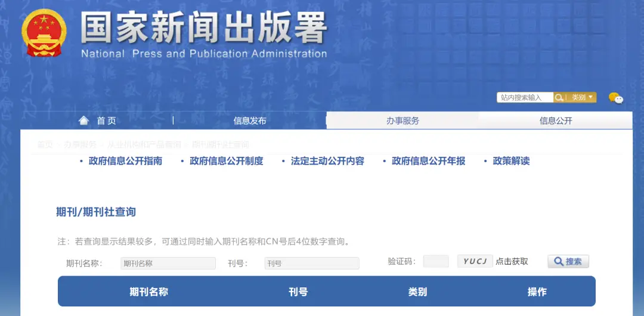Click the national emblem logo

[44, 33]
